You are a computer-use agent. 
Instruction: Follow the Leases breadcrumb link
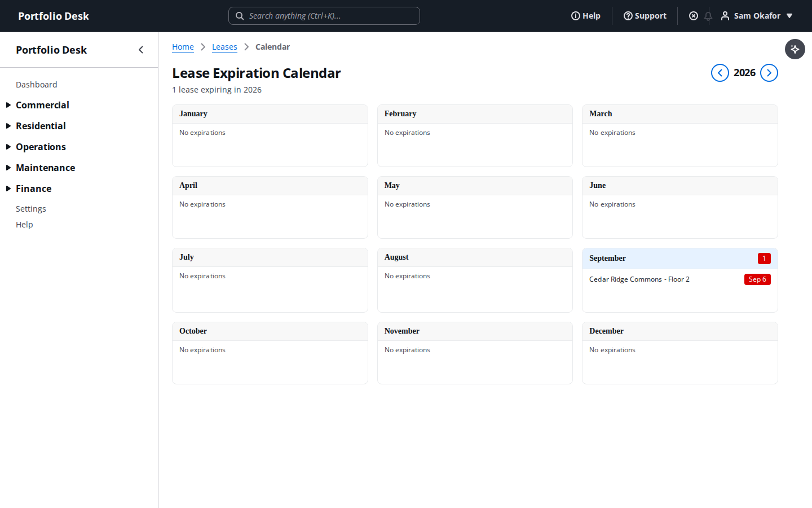tap(224, 47)
